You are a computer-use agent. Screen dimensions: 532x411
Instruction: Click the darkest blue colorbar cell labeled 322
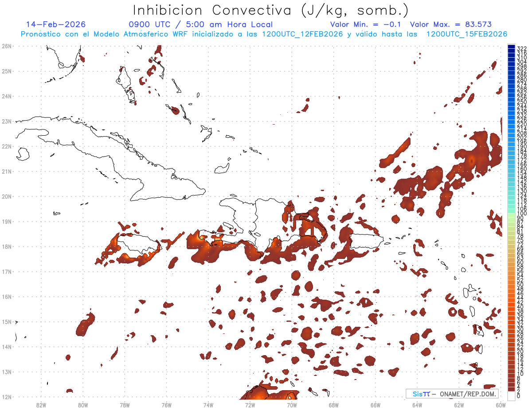tap(511, 47)
